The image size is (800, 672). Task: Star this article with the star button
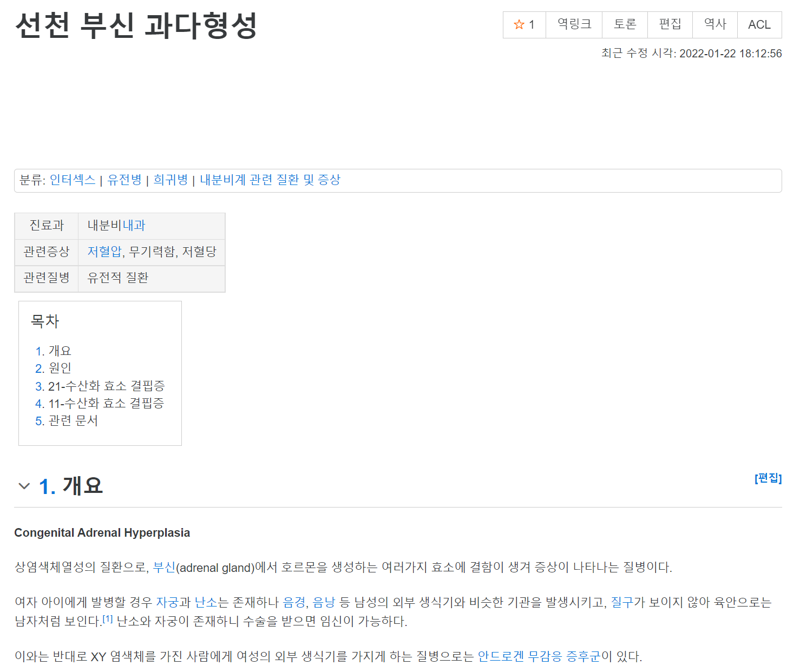click(524, 25)
